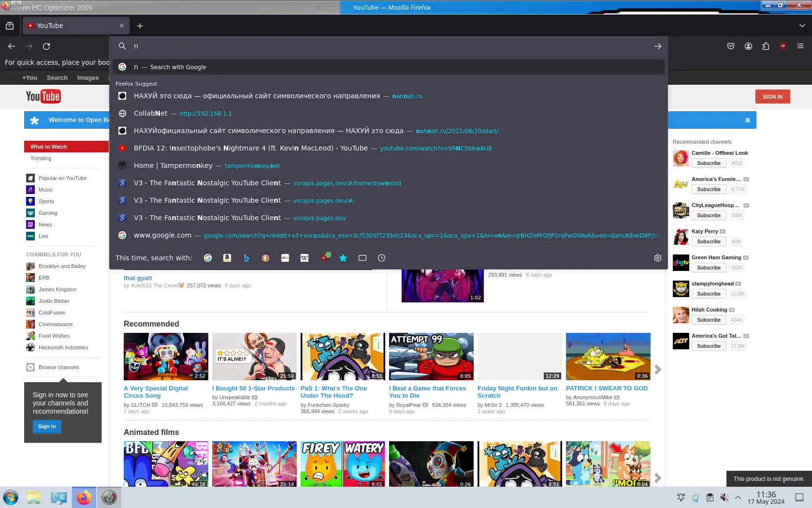Viewport: 812px width, 508px height.
Task: Choose the CollabNet 192.168.1.1 suggestion
Action: tap(389, 113)
